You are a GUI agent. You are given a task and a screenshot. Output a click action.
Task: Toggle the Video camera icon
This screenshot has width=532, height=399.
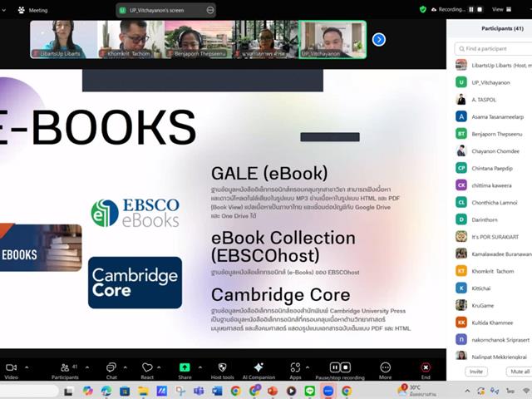(11, 367)
